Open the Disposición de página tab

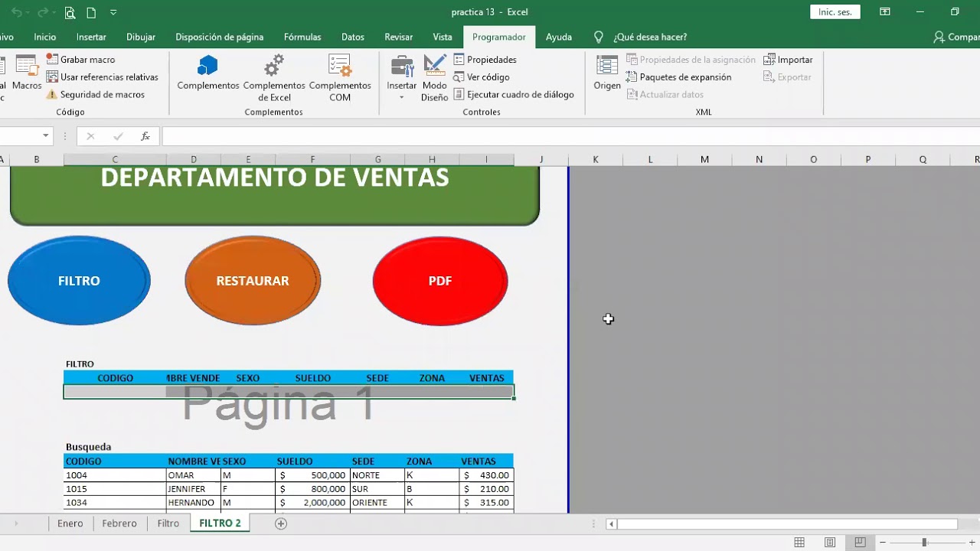220,37
